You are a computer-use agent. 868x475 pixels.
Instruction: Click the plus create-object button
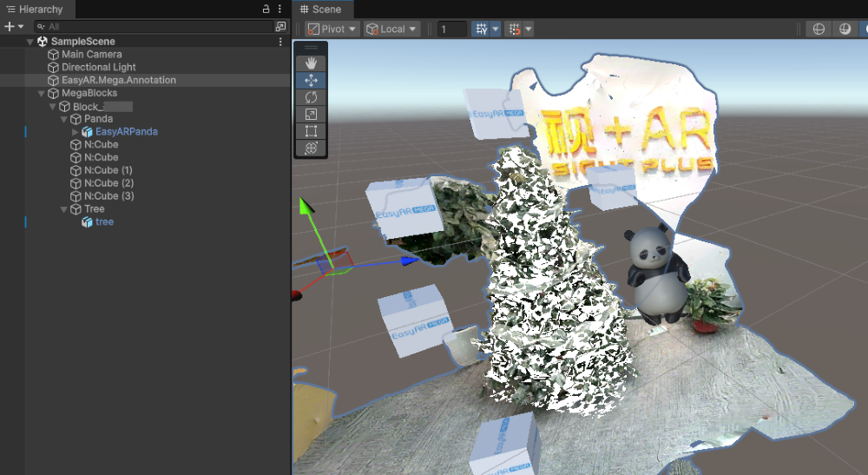[x=9, y=26]
